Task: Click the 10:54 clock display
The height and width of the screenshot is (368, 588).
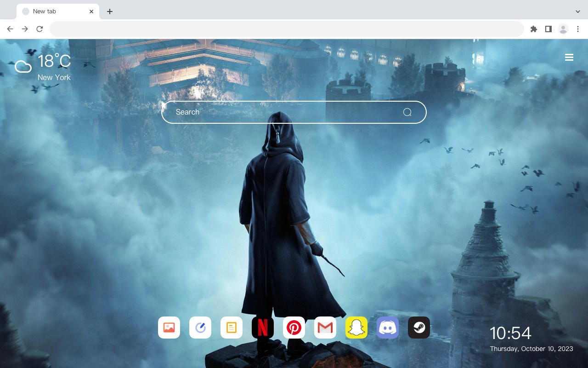Action: [x=510, y=333]
